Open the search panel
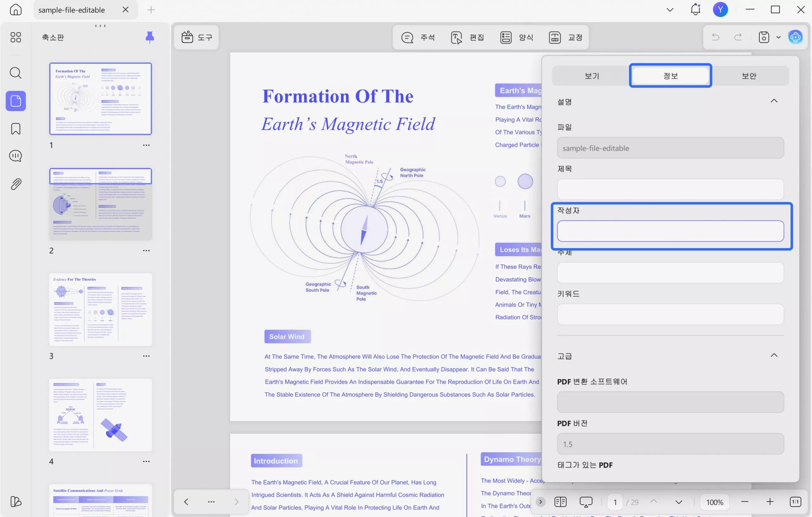The image size is (812, 517). pos(16,73)
